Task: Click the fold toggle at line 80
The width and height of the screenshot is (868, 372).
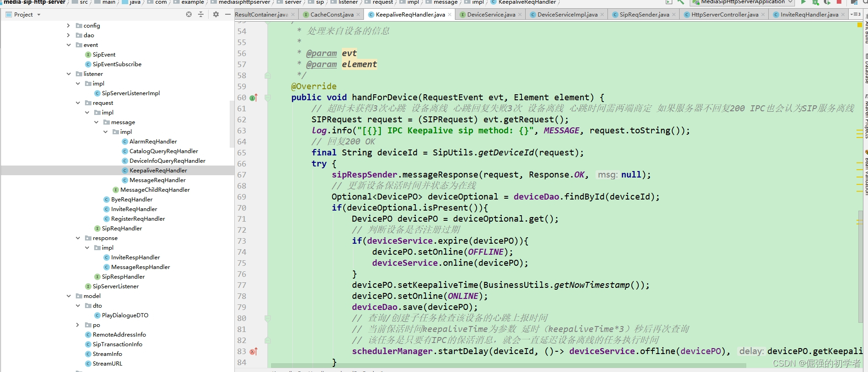Action: 267,318
